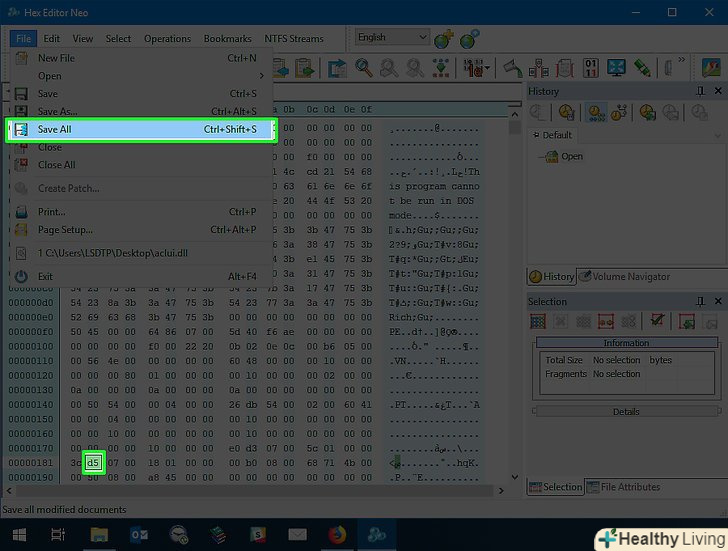Pick Save As... in the File menu
Image resolution: width=728 pixels, height=551 pixels.
click(141, 111)
